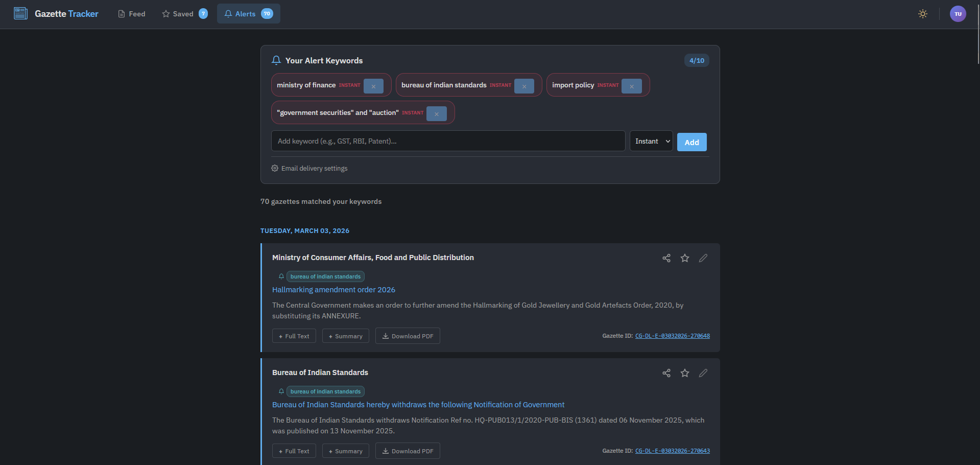Image resolution: width=980 pixels, height=465 pixels.
Task: Click the 'ministry of finance' keyword chip text
Action: [306, 85]
